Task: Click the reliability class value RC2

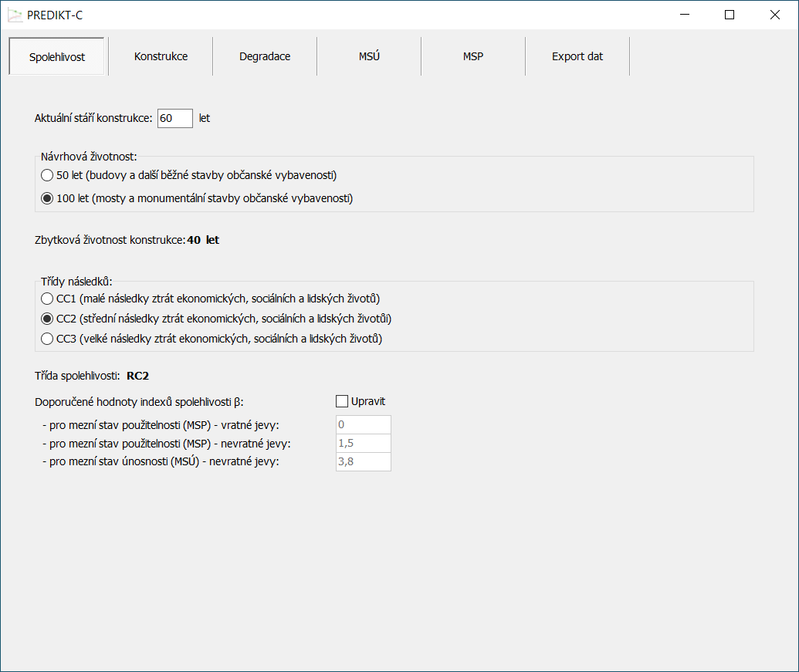Action: tap(137, 376)
